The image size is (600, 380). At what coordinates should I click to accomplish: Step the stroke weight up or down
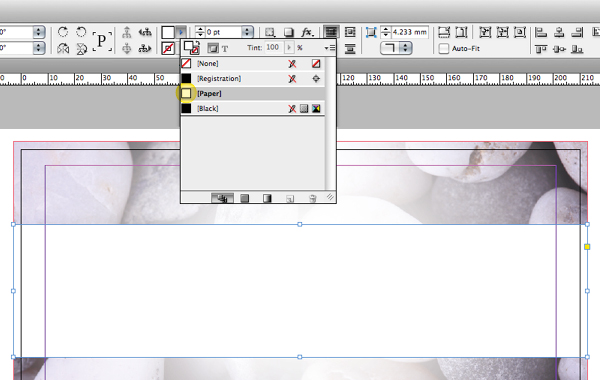200,32
